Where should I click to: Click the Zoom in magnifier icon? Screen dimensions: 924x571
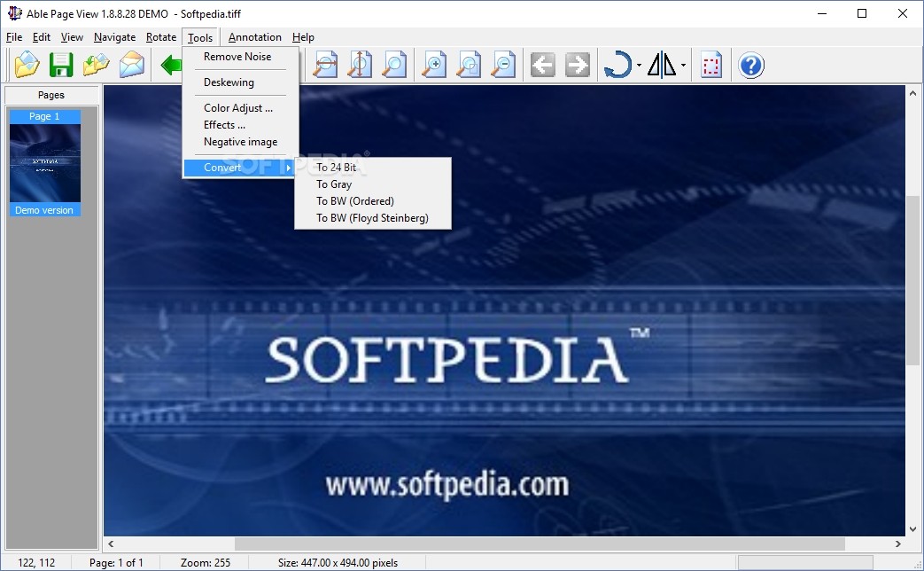tap(434, 65)
